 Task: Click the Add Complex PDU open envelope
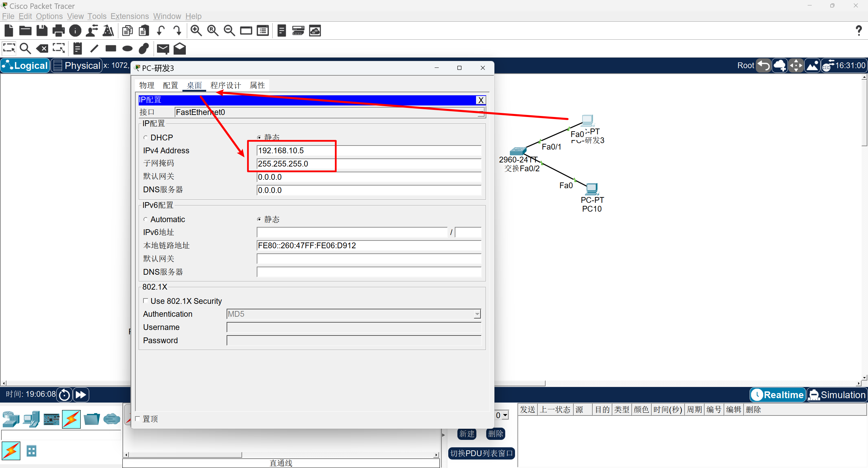pos(180,48)
